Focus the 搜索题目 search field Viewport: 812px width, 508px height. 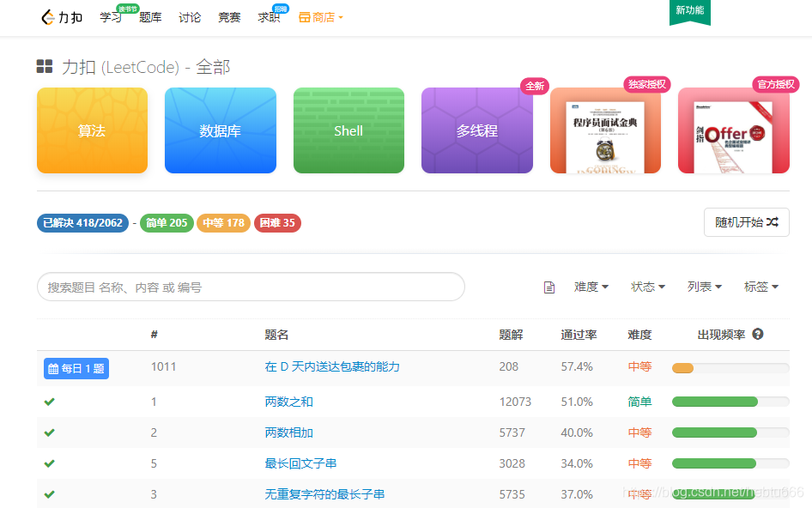coord(251,287)
